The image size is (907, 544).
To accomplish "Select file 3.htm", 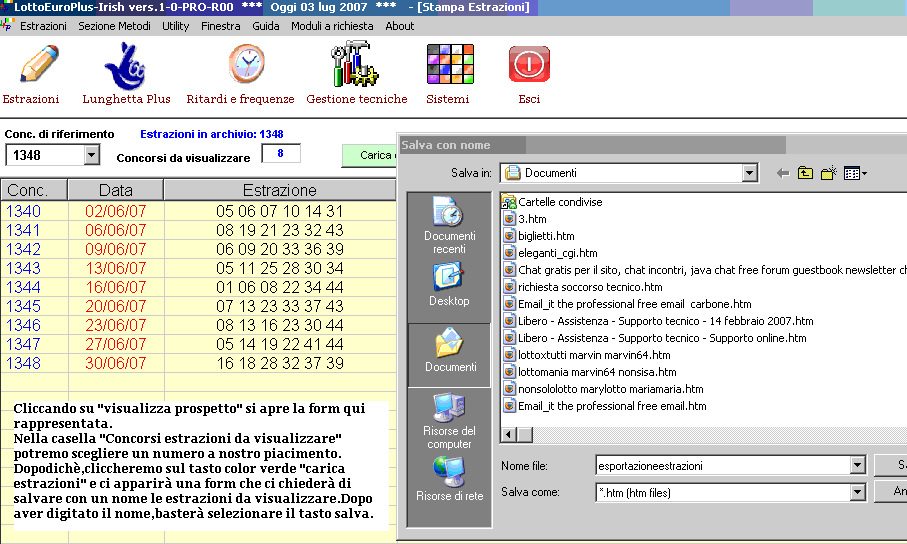I will (525, 219).
